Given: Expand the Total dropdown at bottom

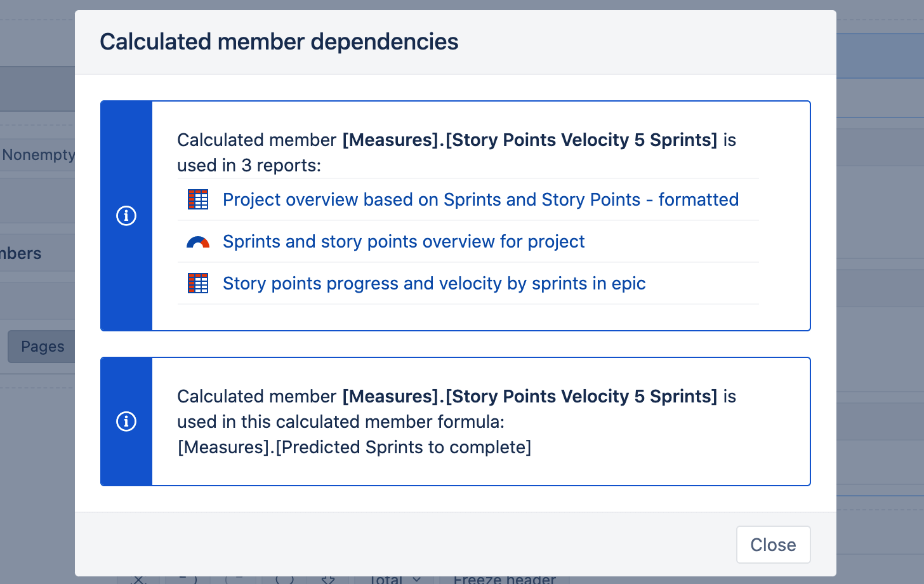Looking at the screenshot, I should pyautogui.click(x=395, y=579).
